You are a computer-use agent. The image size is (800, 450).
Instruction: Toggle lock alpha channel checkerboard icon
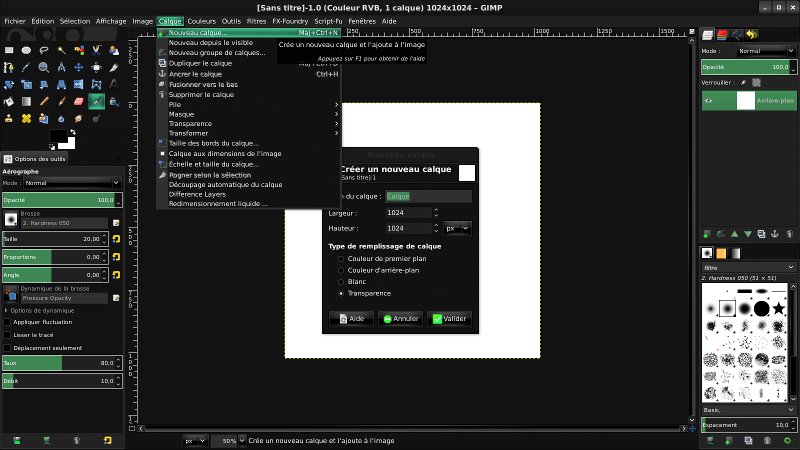756,82
